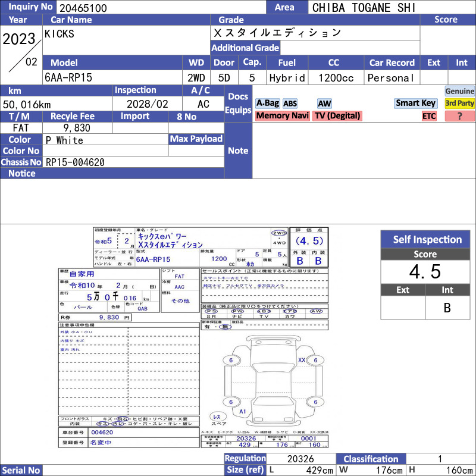Select the typed grade Xスタイルエディション

pyautogui.click(x=277, y=33)
